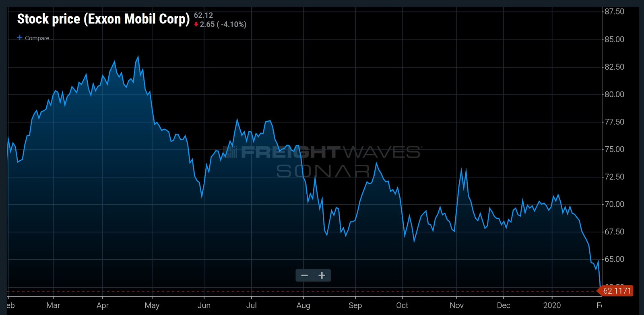Click the Aug label on the time axis
The height and width of the screenshot is (315, 644).
303,305
